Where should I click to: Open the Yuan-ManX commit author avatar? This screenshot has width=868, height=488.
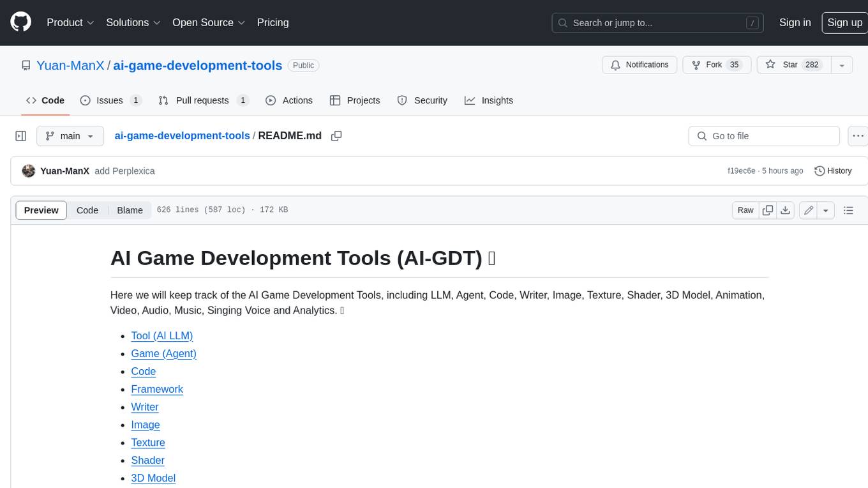point(28,171)
